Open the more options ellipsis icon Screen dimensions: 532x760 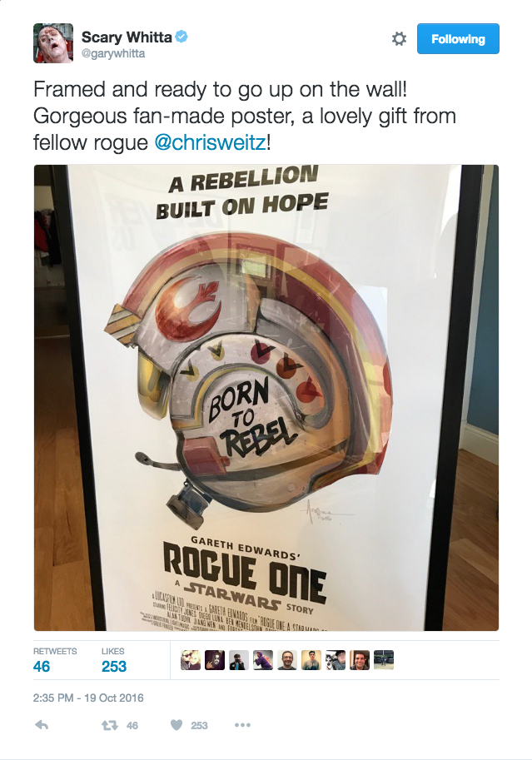242,725
